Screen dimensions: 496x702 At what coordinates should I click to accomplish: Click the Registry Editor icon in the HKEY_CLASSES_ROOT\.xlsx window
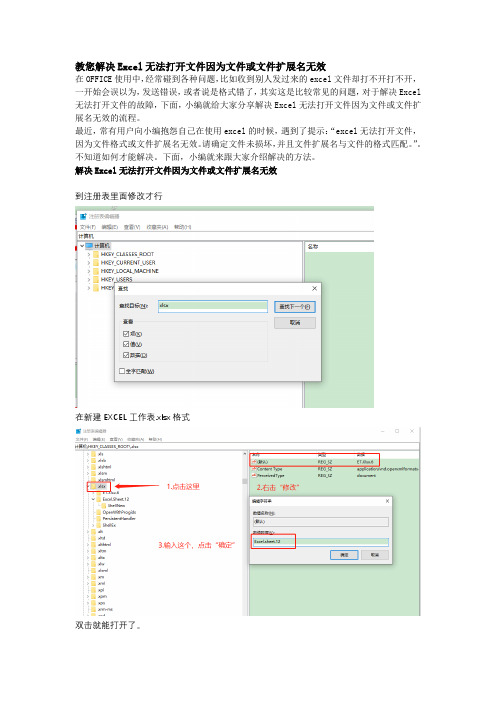coord(78,432)
